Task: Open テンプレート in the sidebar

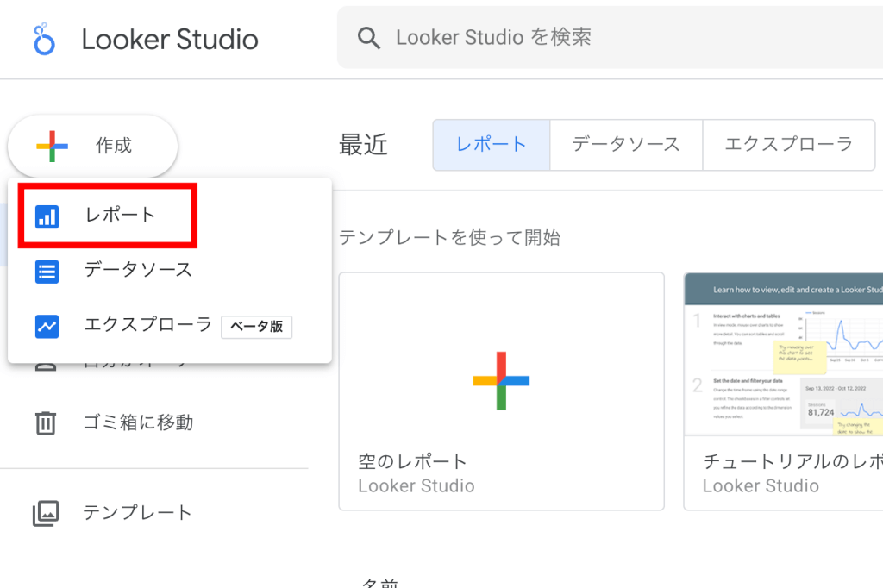Action: (x=137, y=513)
